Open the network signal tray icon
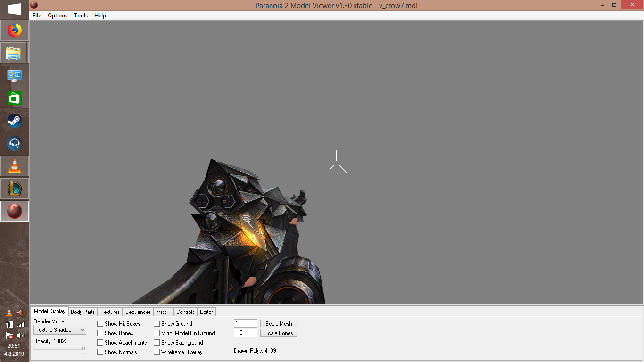The image size is (644, 362). (x=20, y=324)
